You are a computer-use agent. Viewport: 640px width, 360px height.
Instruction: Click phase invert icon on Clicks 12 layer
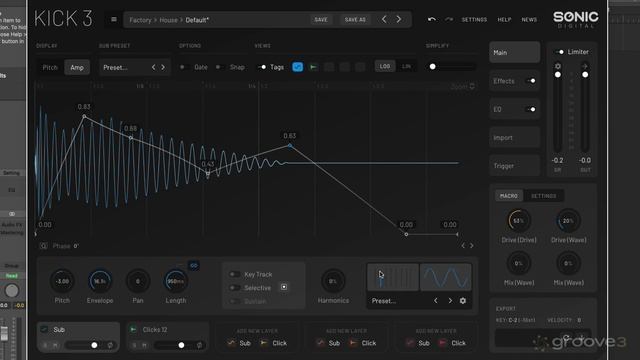coord(199,345)
